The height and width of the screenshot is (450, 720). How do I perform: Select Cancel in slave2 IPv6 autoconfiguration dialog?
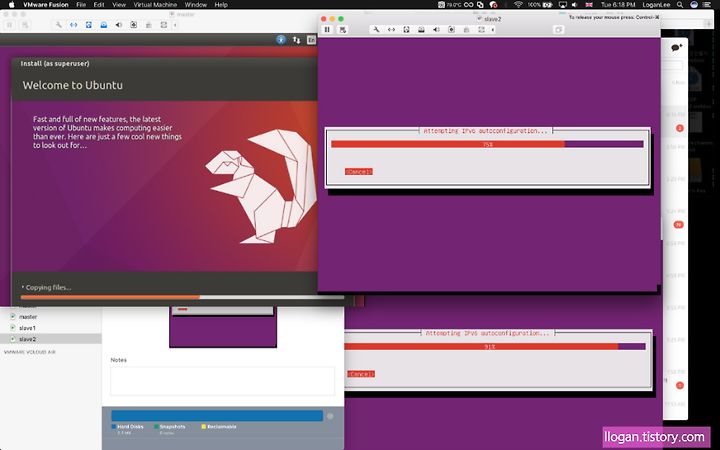[x=359, y=171]
